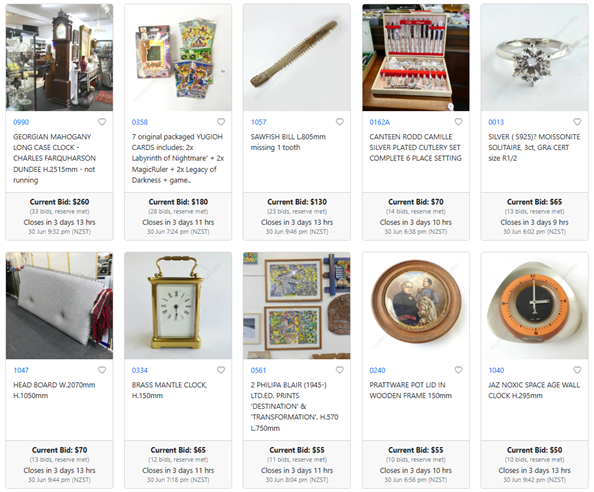Viewport: 594px width, 492px height.
Task: Open lot number 1057 link
Action: click(x=258, y=122)
